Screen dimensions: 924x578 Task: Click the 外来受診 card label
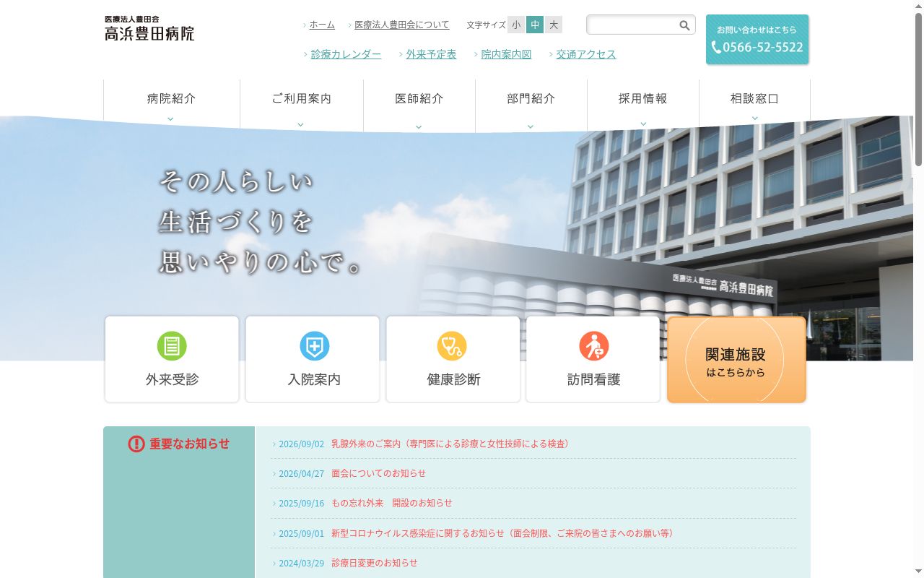point(172,379)
